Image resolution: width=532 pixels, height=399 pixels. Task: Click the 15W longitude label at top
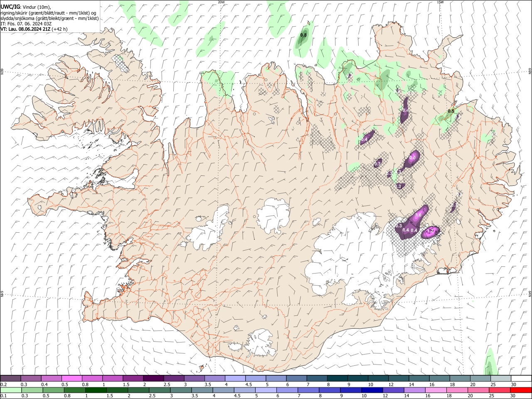tap(441, 2)
